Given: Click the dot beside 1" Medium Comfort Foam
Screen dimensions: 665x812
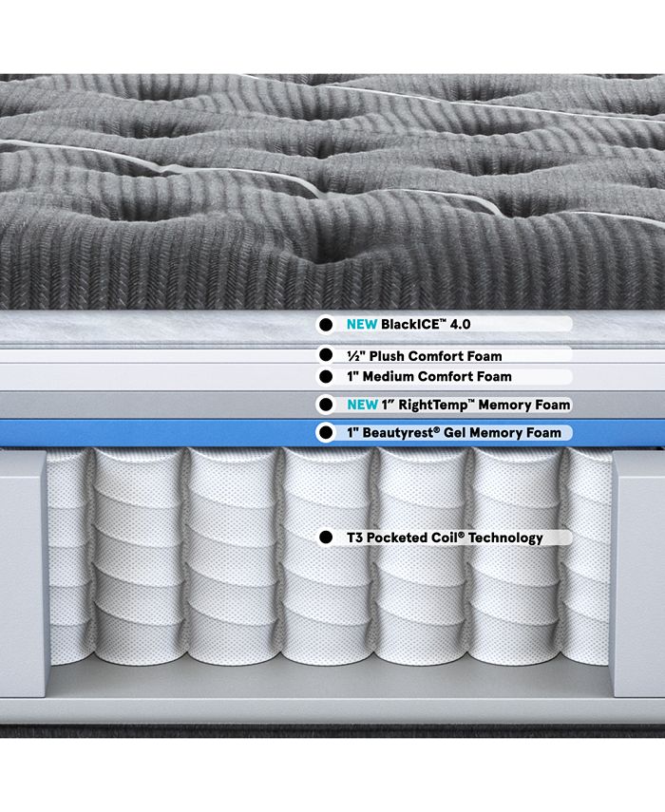Looking at the screenshot, I should point(326,376).
